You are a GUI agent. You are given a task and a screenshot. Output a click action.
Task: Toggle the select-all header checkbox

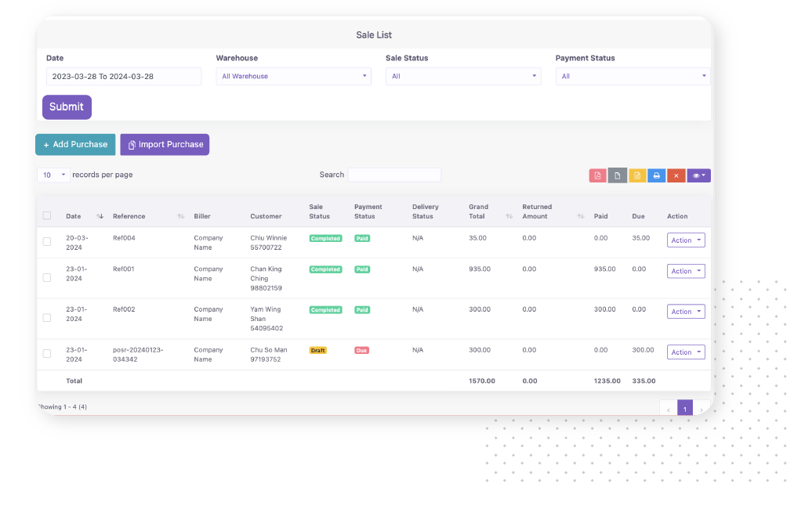(x=47, y=215)
